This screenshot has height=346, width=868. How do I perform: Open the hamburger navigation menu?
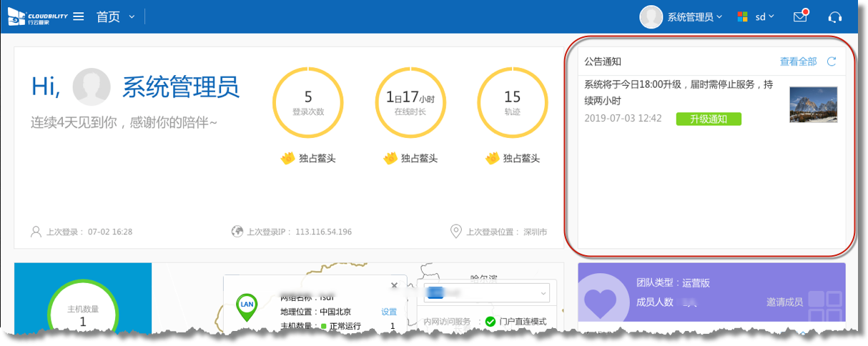[x=79, y=16]
